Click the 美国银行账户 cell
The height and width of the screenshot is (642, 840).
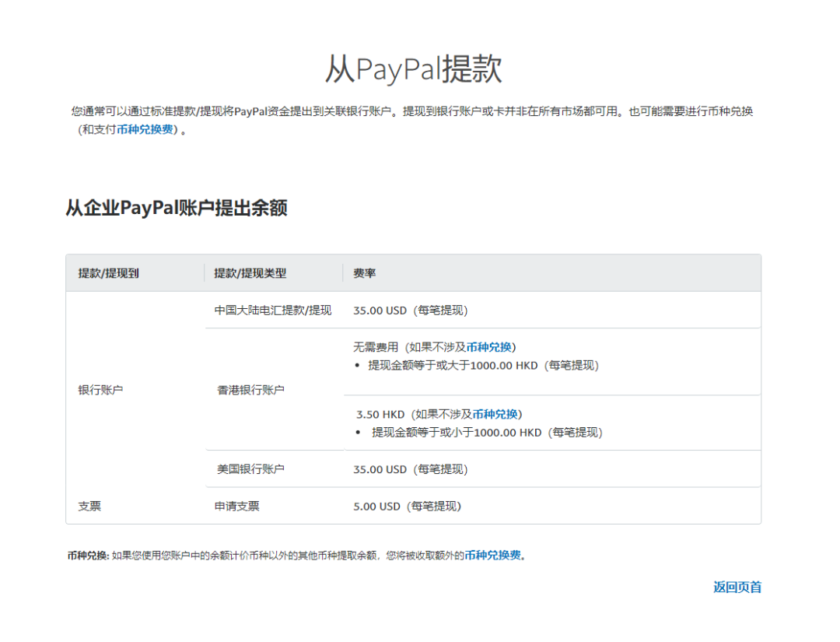250,469
